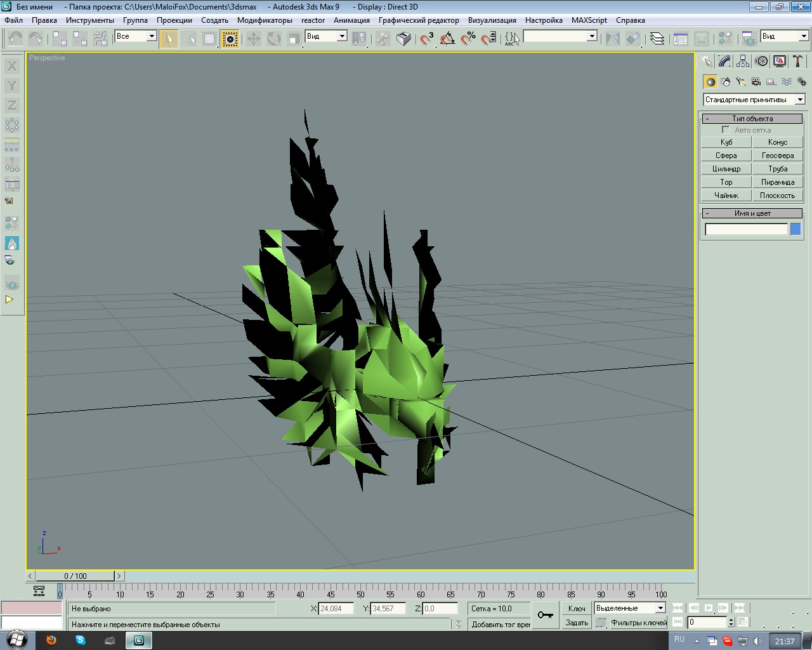Open the 'Выделенные' key filter dropdown

pyautogui.click(x=629, y=608)
